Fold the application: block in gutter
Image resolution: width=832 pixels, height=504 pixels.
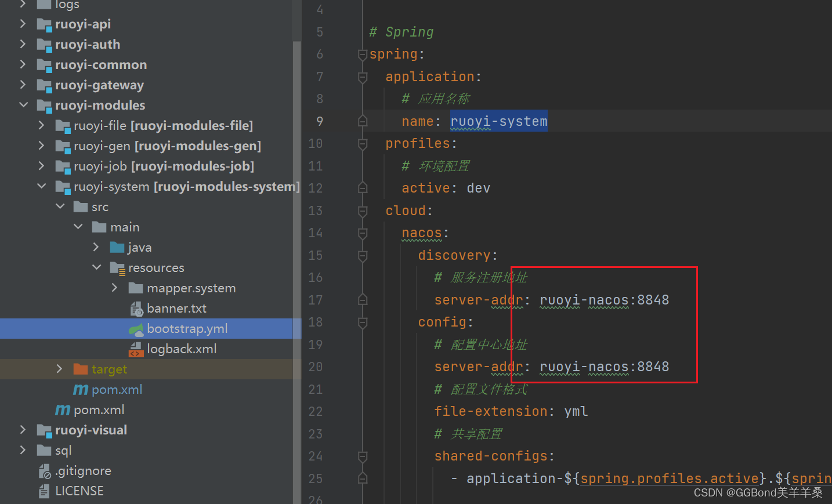(x=363, y=77)
